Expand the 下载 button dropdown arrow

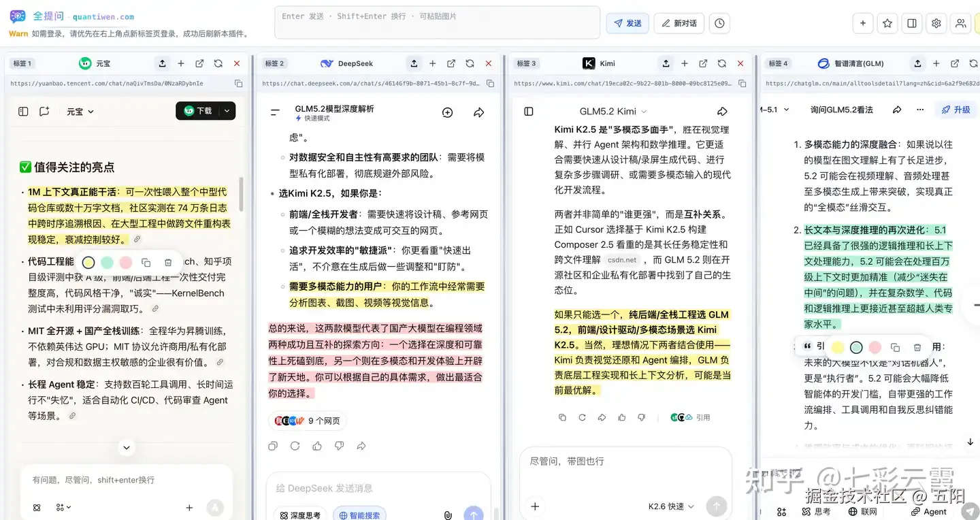pyautogui.click(x=227, y=111)
